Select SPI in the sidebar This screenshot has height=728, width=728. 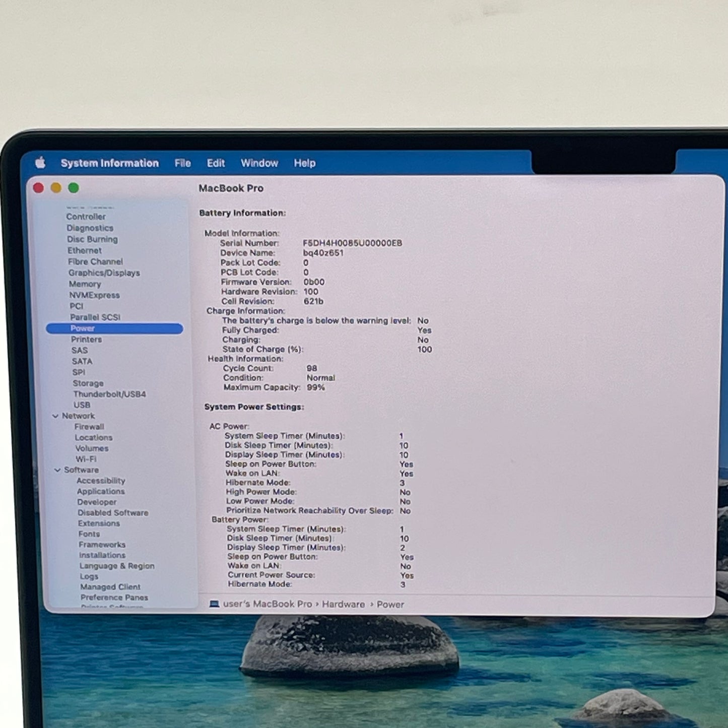pos(79,372)
